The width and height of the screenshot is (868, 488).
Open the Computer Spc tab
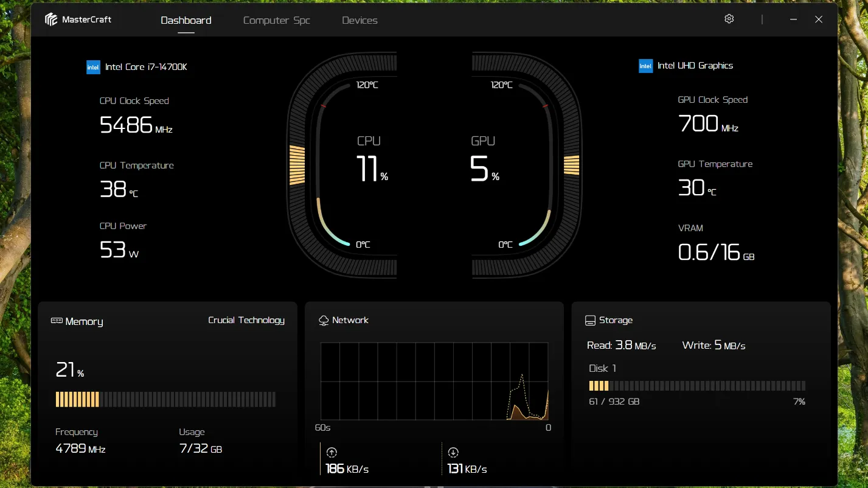[277, 20]
